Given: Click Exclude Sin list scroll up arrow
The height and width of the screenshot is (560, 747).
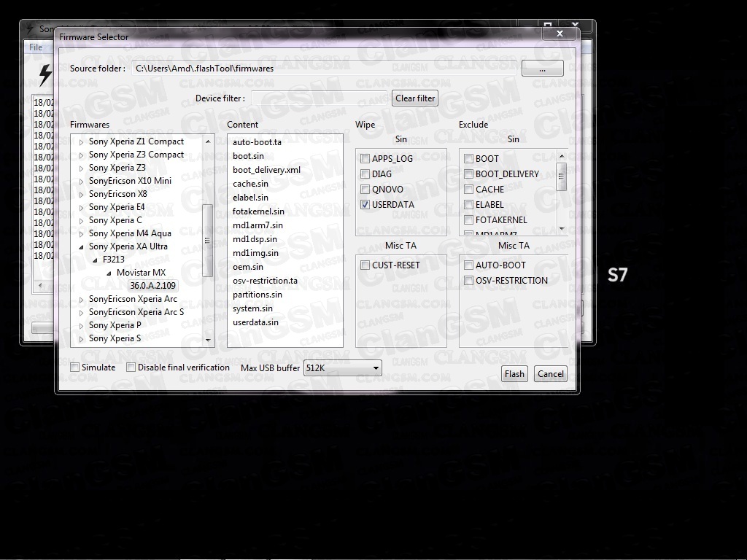Looking at the screenshot, I should (x=562, y=156).
